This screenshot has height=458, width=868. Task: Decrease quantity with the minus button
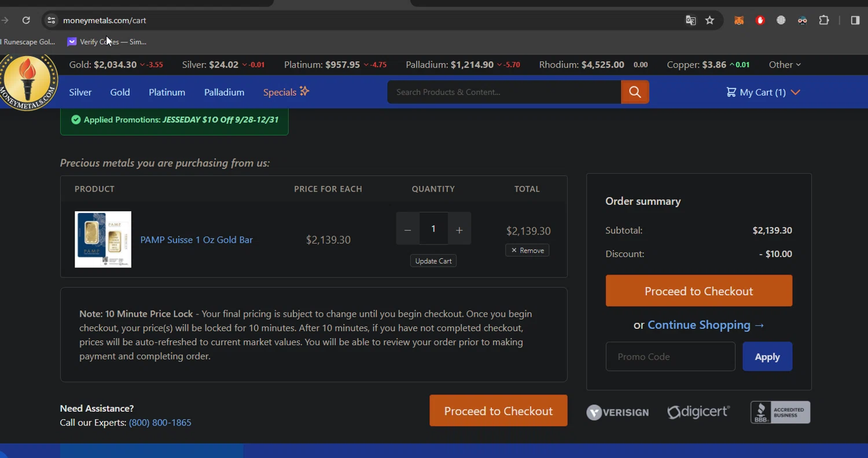point(407,230)
